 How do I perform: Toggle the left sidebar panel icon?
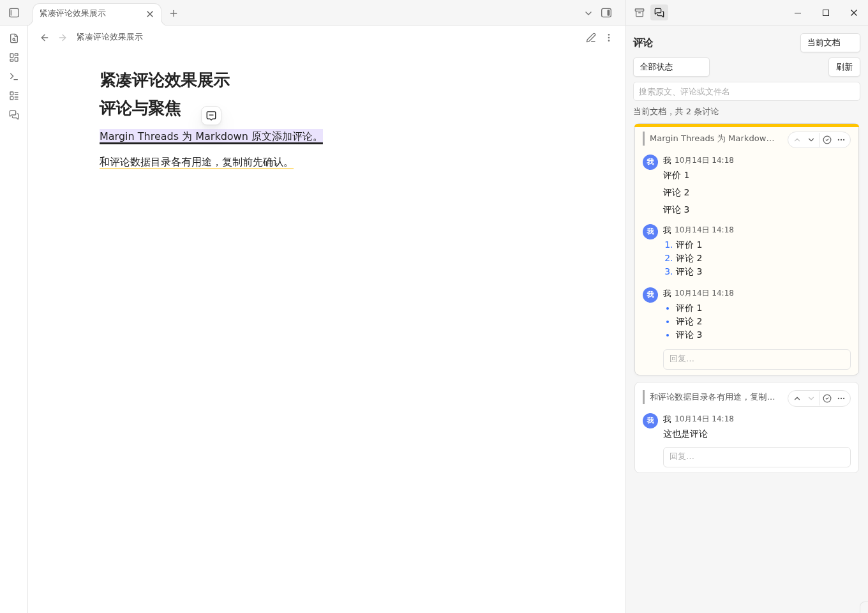coord(14,13)
